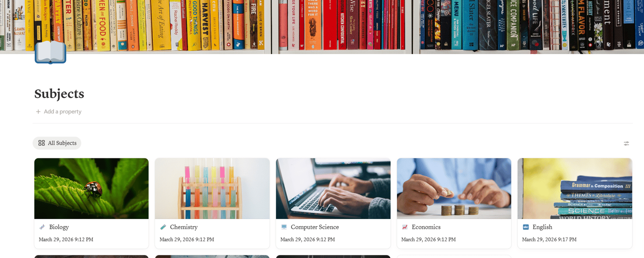
Task: Open the Chemistry card title
Action: pos(184,227)
